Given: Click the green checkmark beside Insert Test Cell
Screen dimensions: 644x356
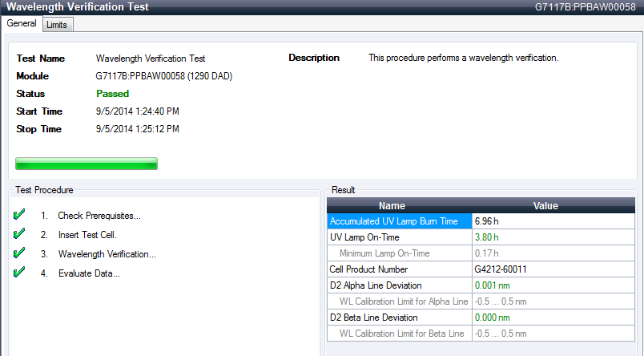Looking at the screenshot, I should click(x=20, y=234).
